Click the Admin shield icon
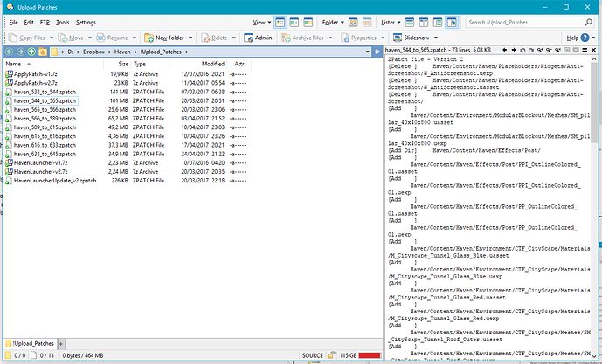This screenshot has width=602, height=364. tap(248, 38)
